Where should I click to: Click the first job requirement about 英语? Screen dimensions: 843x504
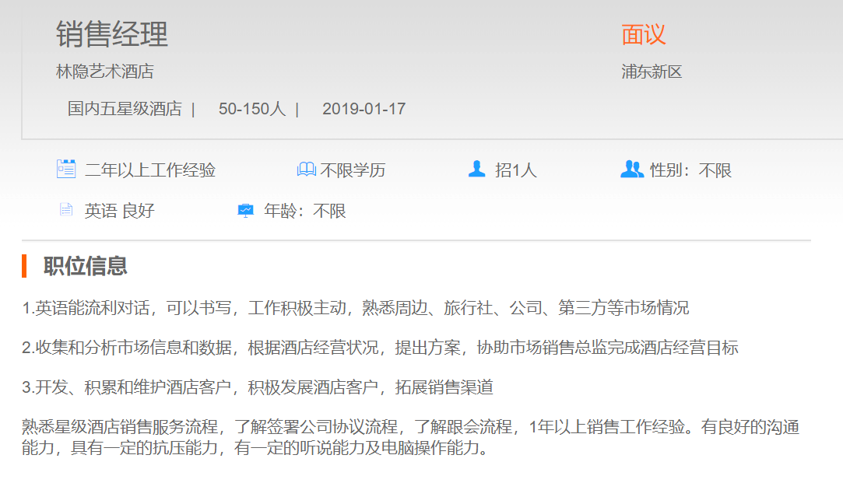pyautogui.click(x=355, y=308)
